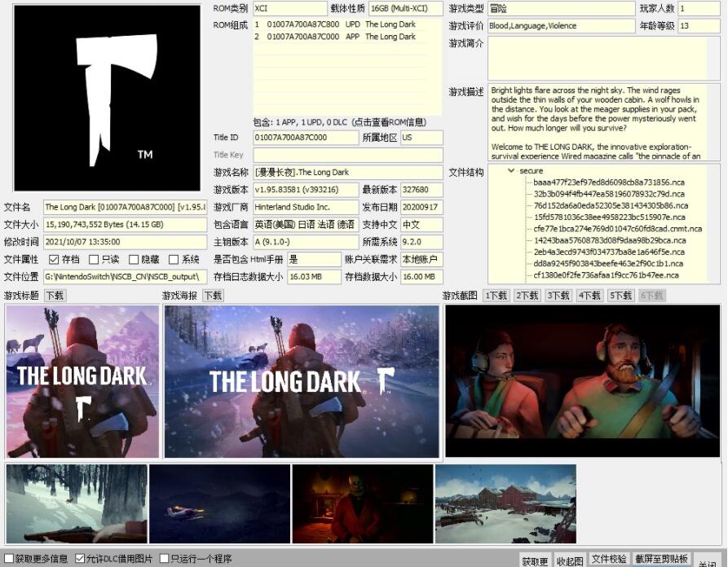Image resolution: width=728 pixels, height=567 pixels.
Task: Click the ROM类别 XCI field
Action: pos(290,8)
